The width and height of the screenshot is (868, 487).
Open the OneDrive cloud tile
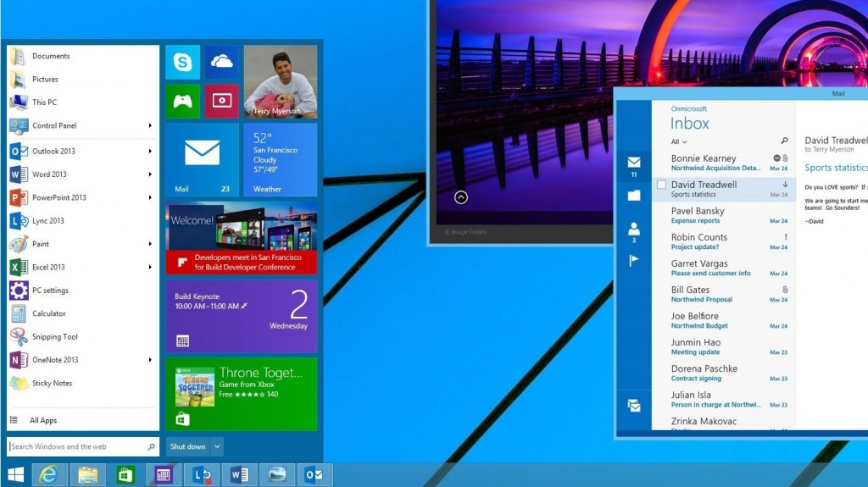(222, 62)
